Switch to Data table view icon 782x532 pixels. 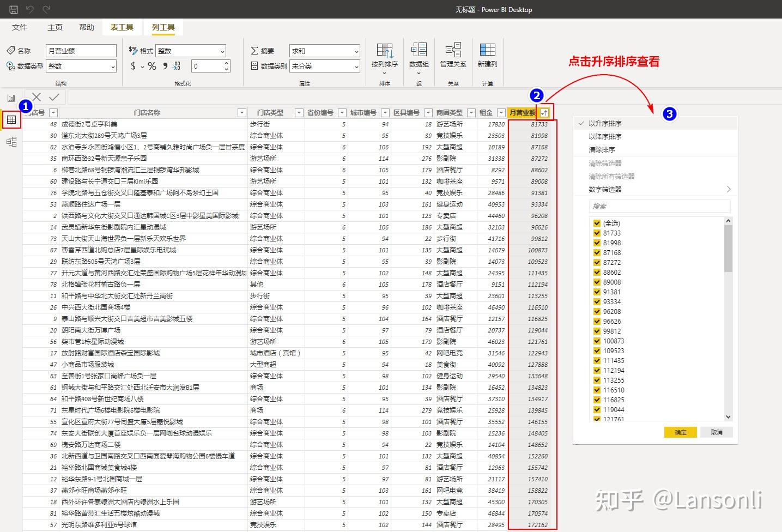pyautogui.click(x=11, y=120)
